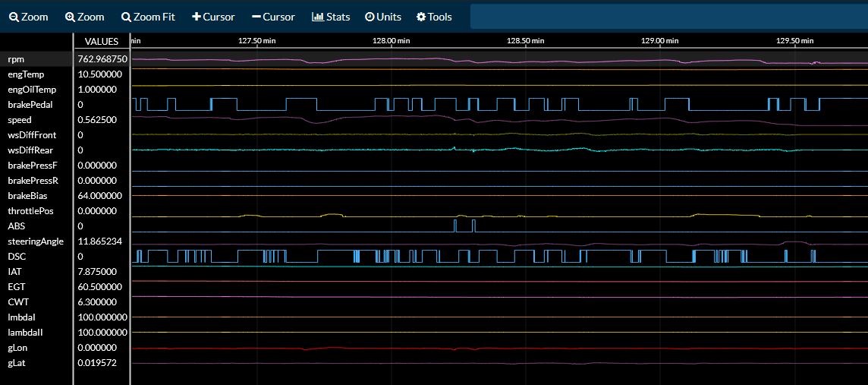Click the gLat value 0.019572
868x385 pixels.
coord(97,364)
